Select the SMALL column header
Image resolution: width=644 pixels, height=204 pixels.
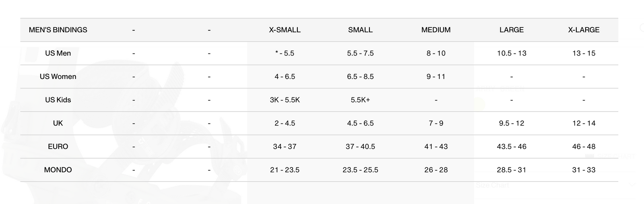[x=360, y=30]
